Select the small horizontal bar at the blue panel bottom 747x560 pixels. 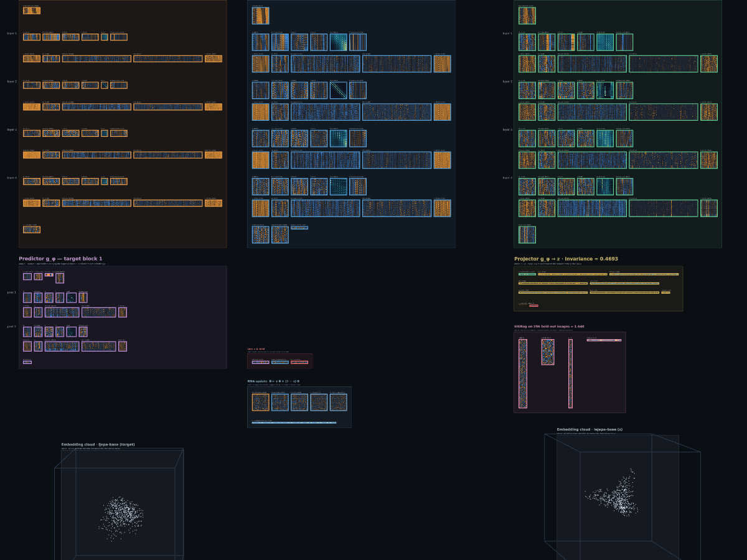(x=299, y=228)
